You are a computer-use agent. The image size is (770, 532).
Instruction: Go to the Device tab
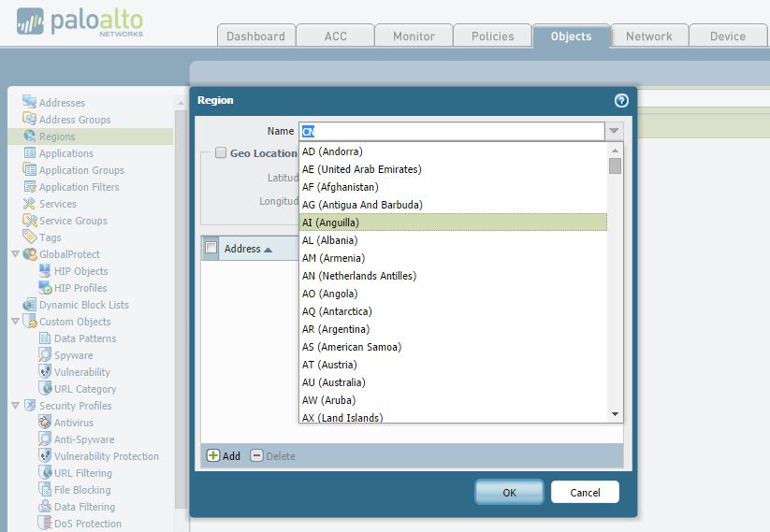pos(728,36)
